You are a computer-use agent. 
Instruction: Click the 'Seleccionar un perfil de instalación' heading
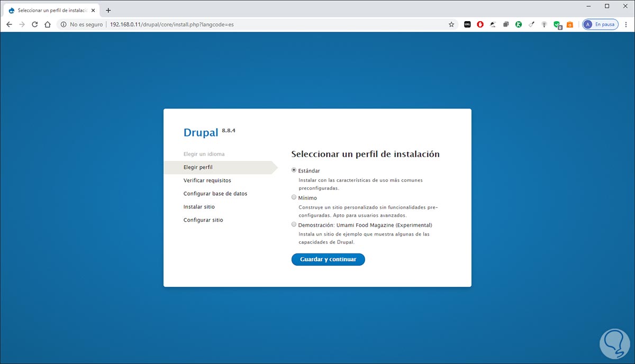click(366, 154)
